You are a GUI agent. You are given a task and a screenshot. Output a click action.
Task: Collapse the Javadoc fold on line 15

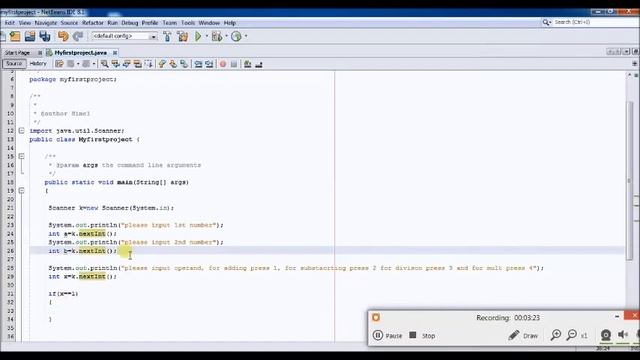(21, 156)
